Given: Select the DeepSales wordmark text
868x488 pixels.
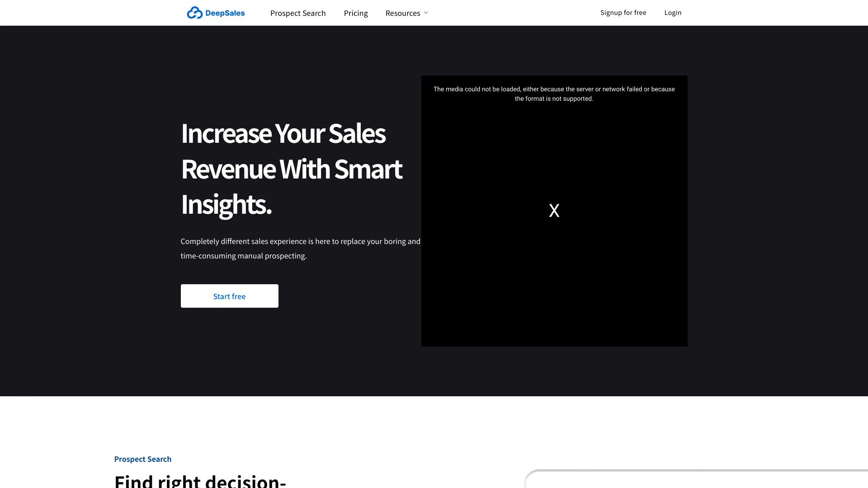Looking at the screenshot, I should (224, 13).
